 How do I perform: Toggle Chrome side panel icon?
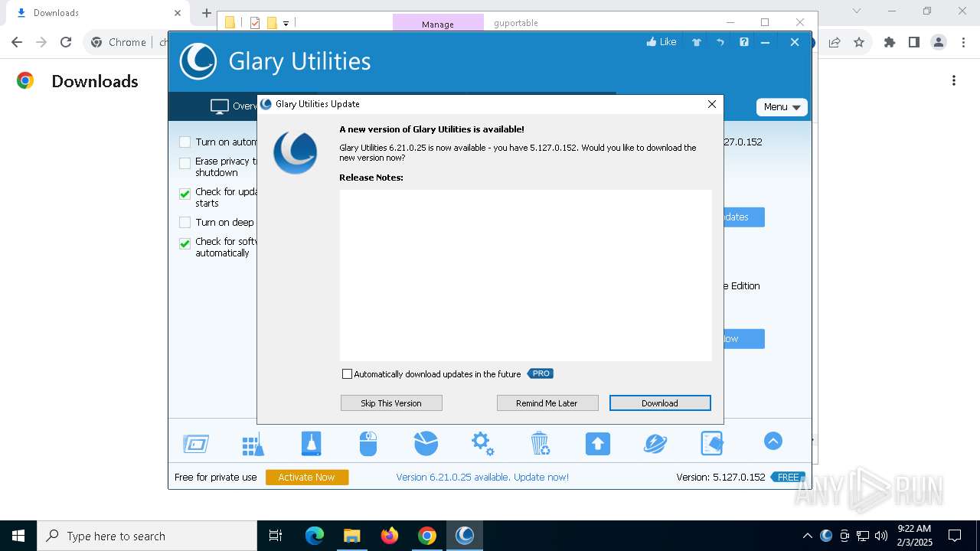tap(914, 42)
